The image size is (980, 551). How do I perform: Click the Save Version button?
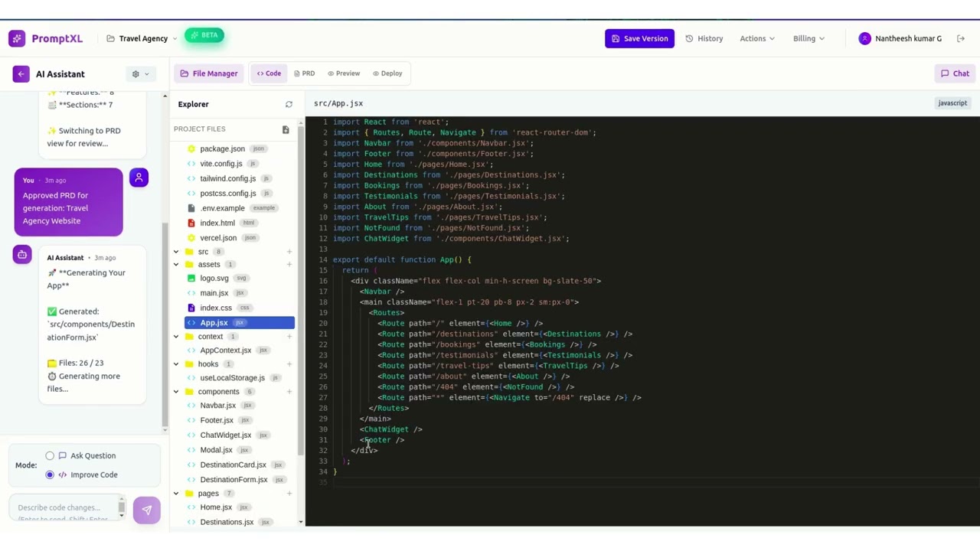[639, 38]
